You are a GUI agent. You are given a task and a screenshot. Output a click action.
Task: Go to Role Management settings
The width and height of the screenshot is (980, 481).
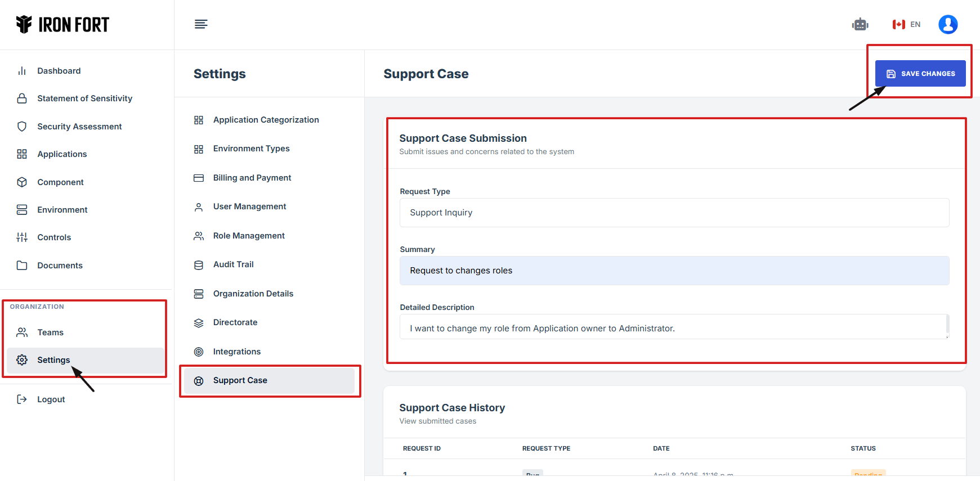coord(248,236)
